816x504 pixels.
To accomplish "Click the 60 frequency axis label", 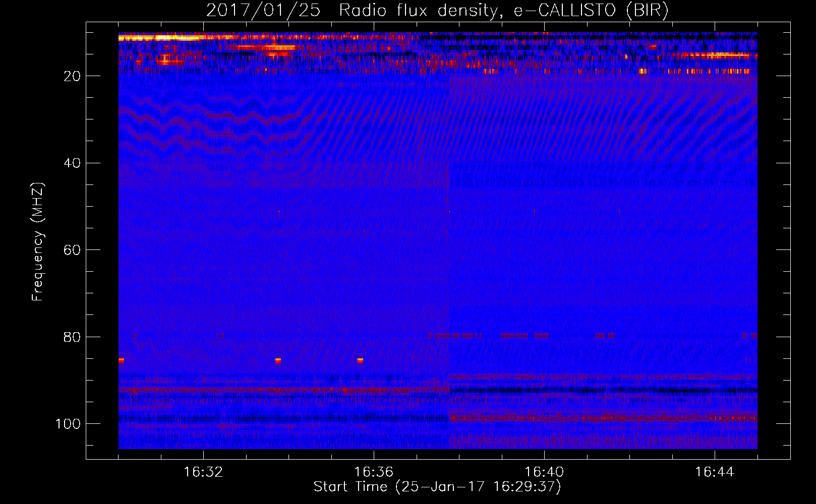I will coord(73,250).
